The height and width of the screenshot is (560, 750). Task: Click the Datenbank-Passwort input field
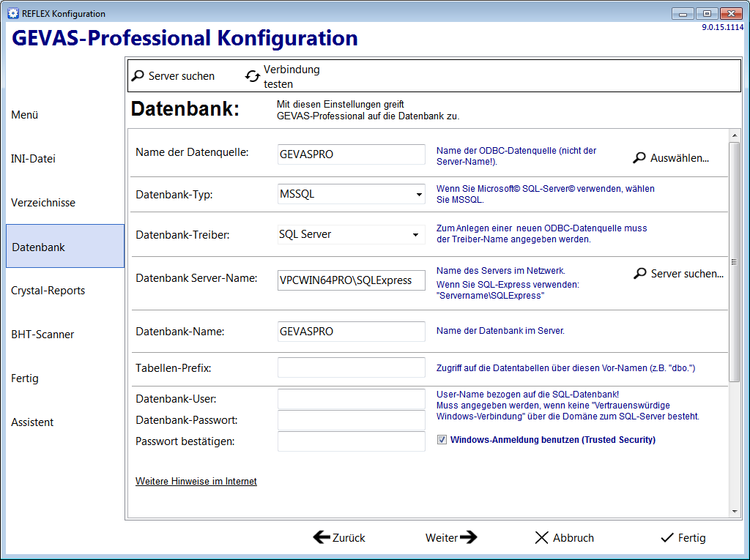tap(351, 420)
